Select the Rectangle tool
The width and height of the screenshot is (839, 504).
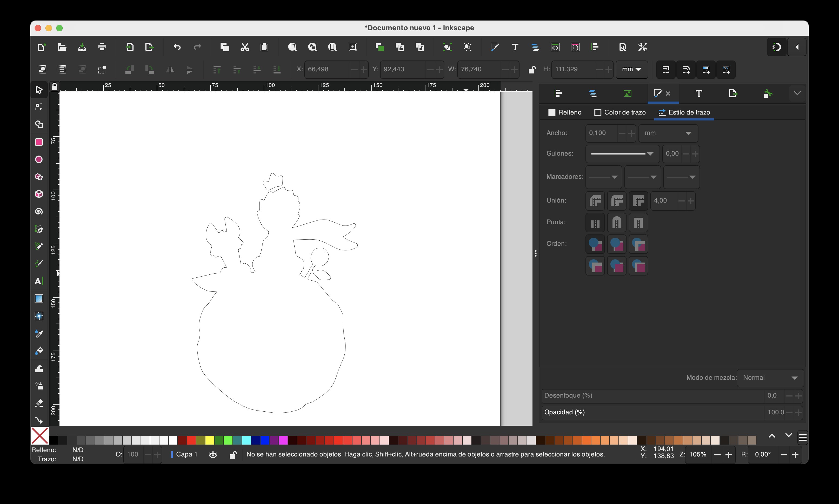pos(39,142)
